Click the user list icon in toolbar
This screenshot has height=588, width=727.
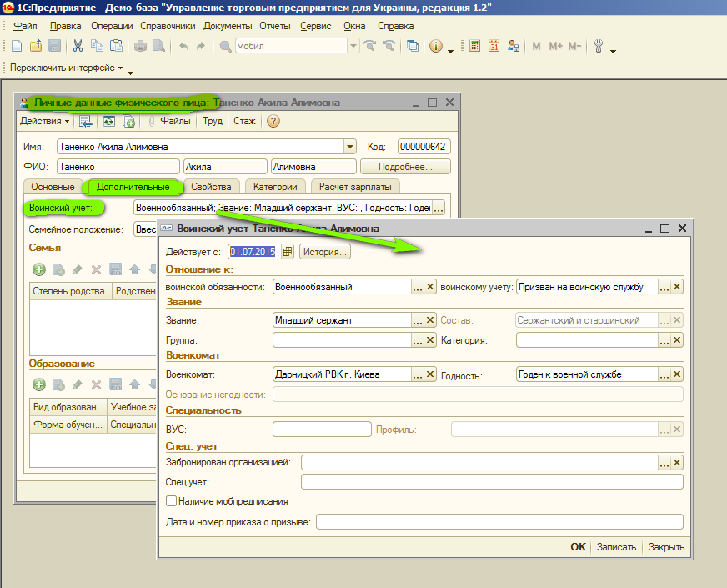tap(514, 46)
